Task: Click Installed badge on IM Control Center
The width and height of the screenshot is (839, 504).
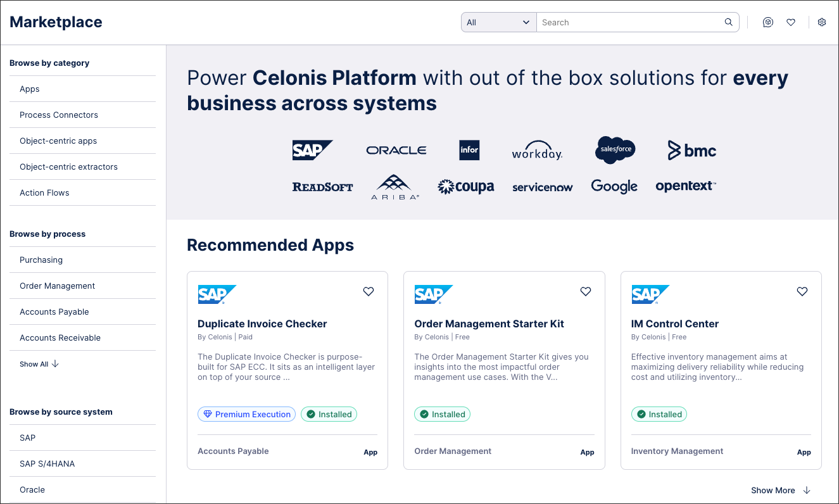Action: 659,414
